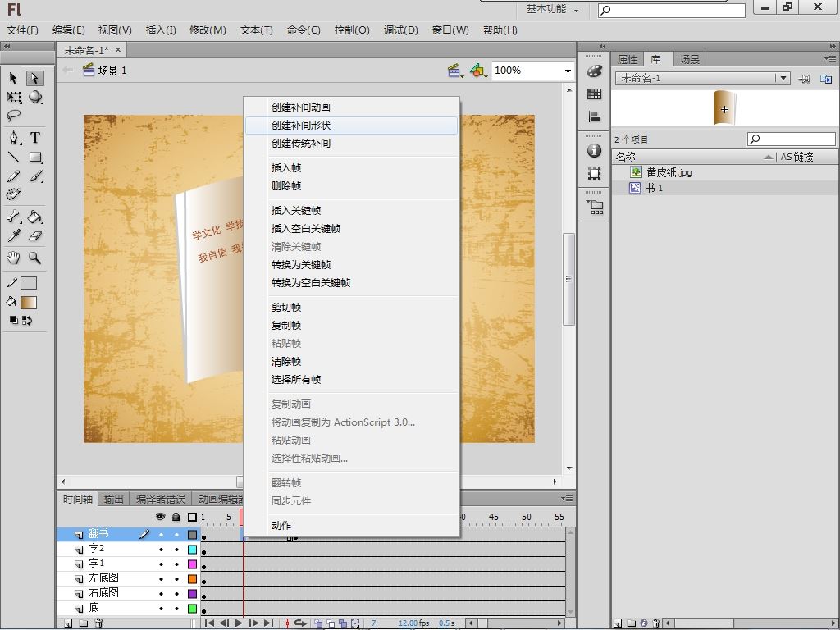840x630 pixels.
Task: Expand the library document dropdown 未命名-1
Action: [783, 78]
